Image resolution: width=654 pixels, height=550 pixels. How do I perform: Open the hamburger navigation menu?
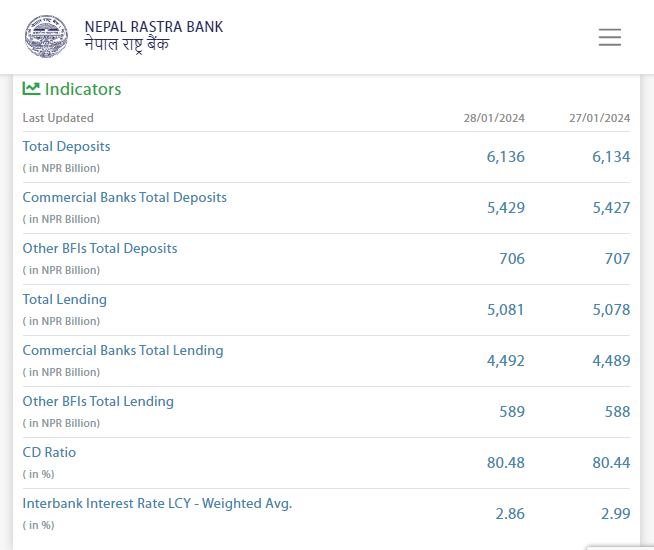pos(609,37)
